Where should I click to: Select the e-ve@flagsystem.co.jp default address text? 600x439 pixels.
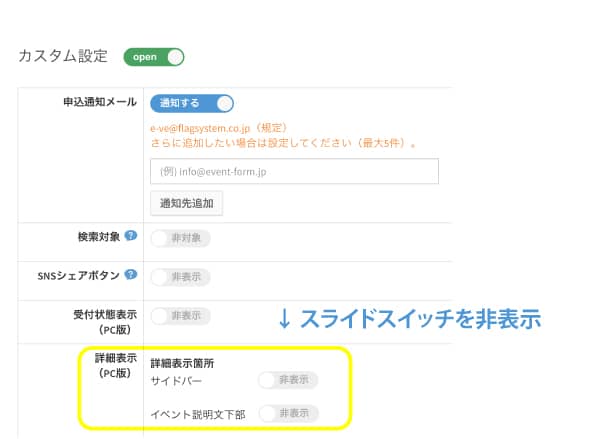coord(200,128)
